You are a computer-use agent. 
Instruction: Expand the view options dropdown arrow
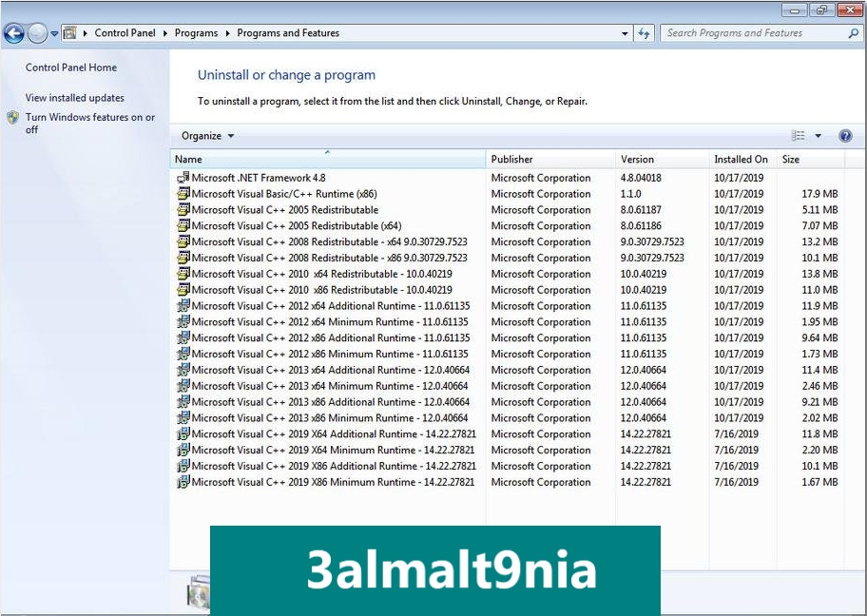[818, 136]
